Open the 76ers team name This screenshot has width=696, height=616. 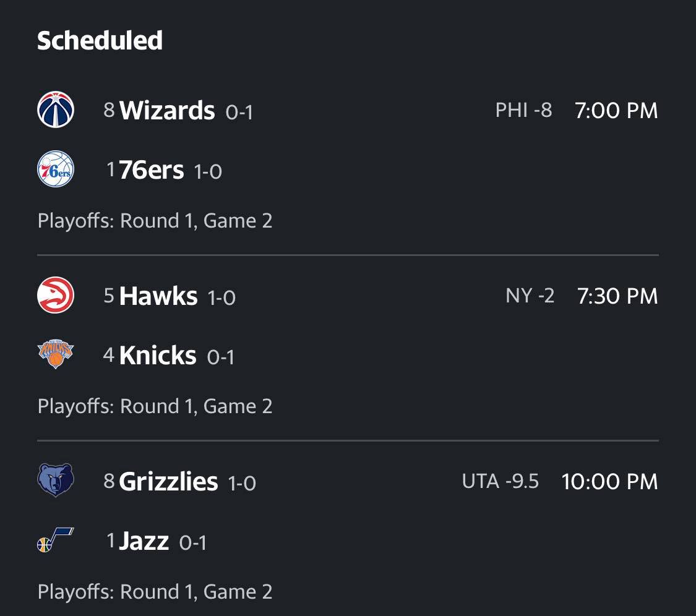point(152,170)
